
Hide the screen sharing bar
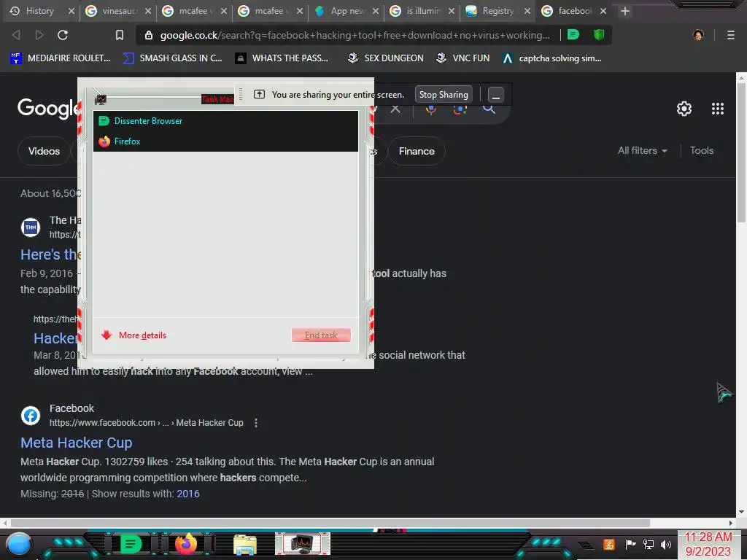(495, 95)
